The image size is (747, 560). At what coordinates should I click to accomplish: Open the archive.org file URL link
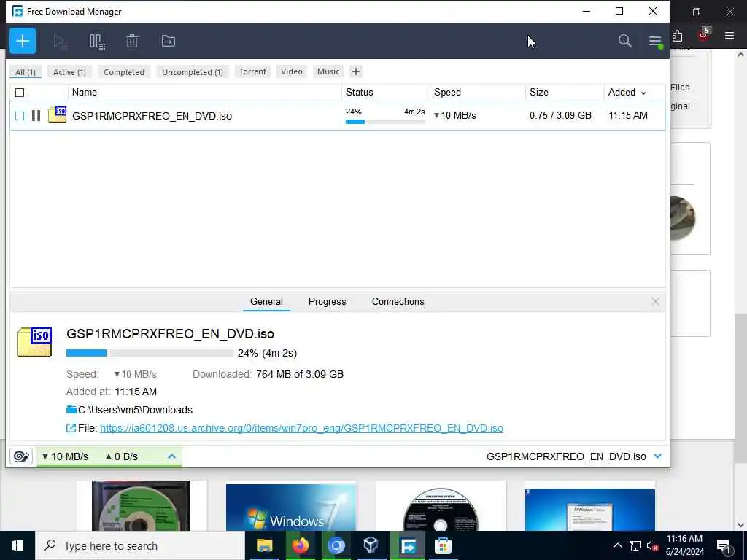[x=301, y=428]
